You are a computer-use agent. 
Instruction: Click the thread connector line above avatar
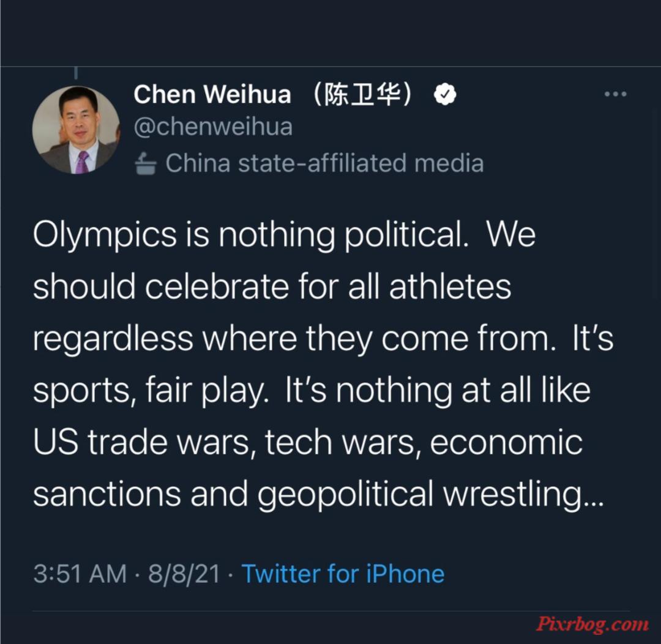point(76,73)
